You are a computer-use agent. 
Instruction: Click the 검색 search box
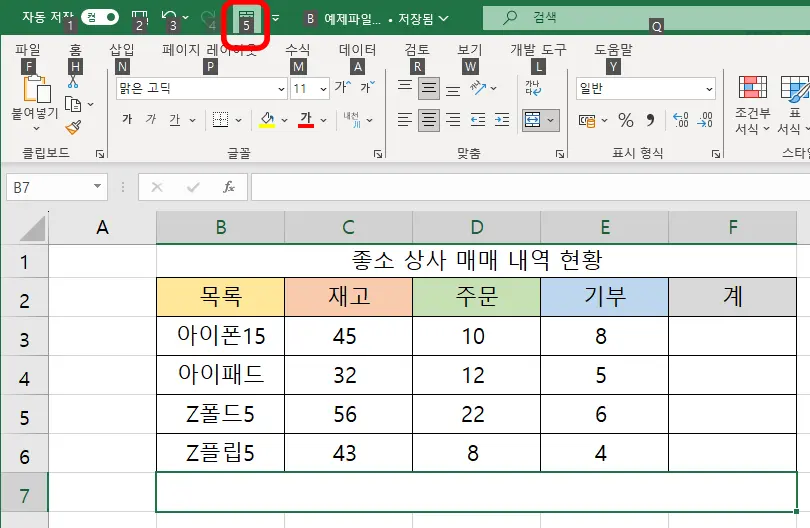[646, 18]
